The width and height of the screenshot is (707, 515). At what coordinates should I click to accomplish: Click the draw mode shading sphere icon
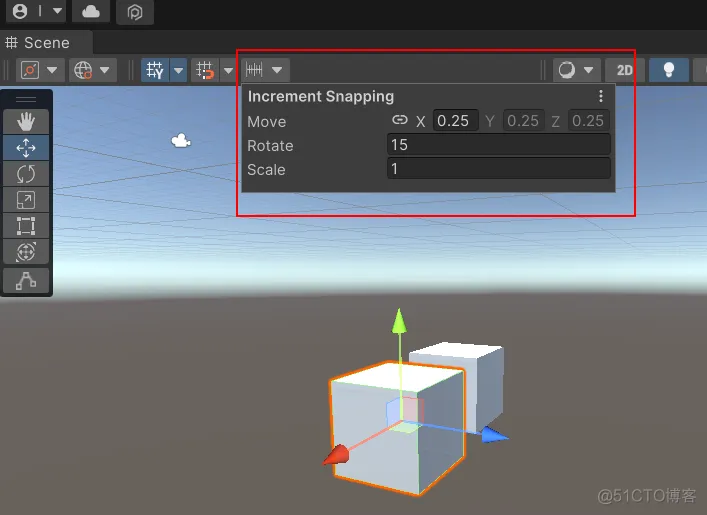(x=567, y=70)
